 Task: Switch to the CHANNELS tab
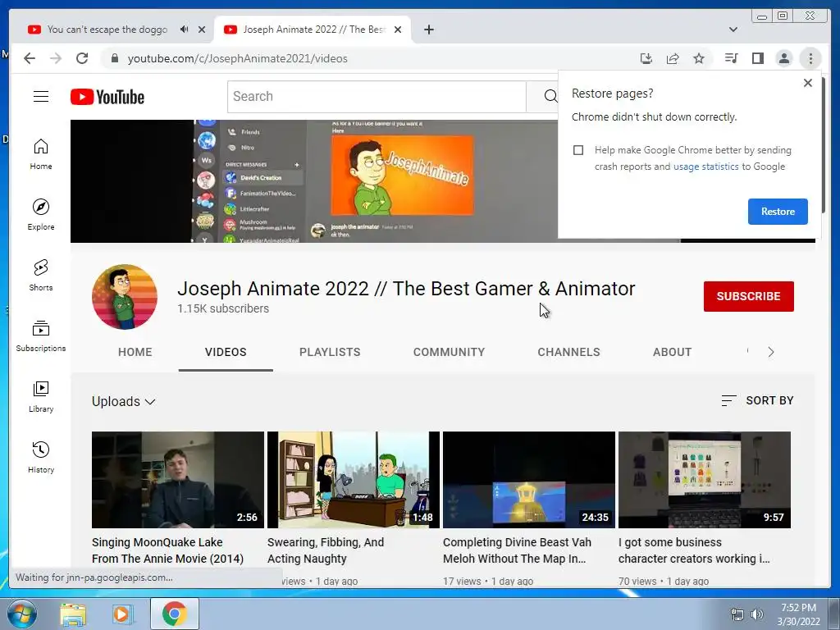tap(569, 352)
